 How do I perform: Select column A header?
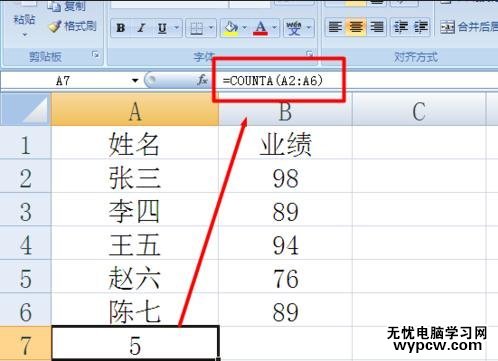pyautogui.click(x=135, y=110)
